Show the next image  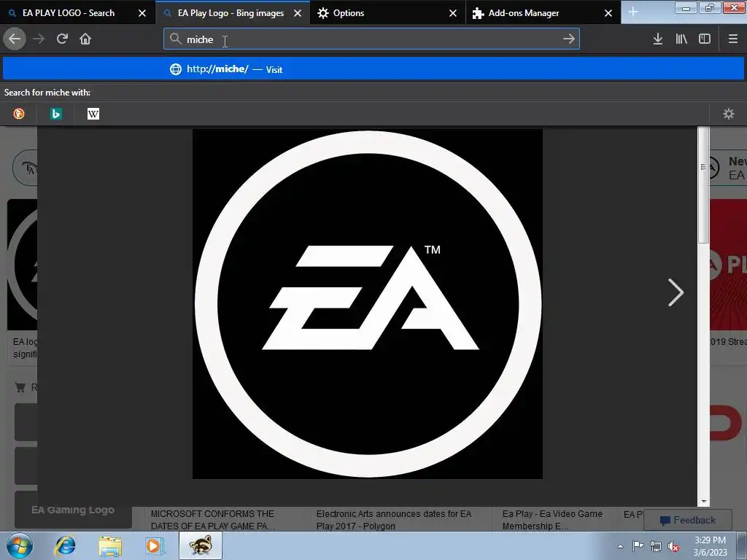tap(676, 292)
